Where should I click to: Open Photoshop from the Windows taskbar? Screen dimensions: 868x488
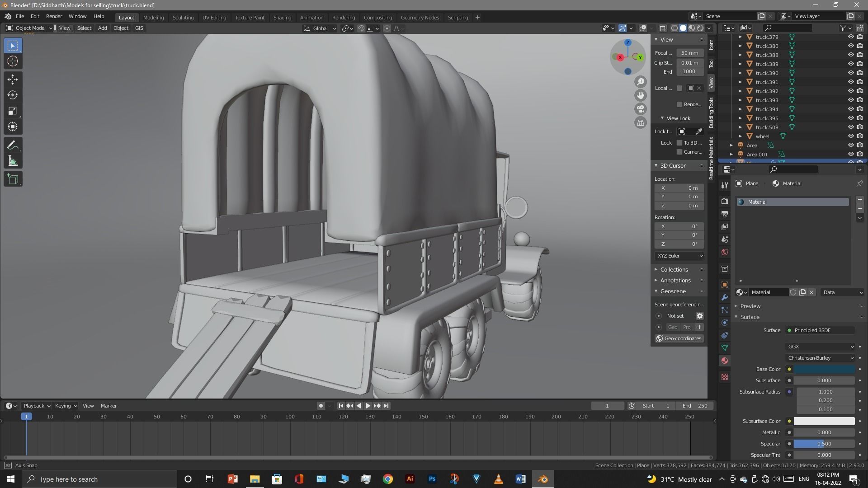coord(432,479)
